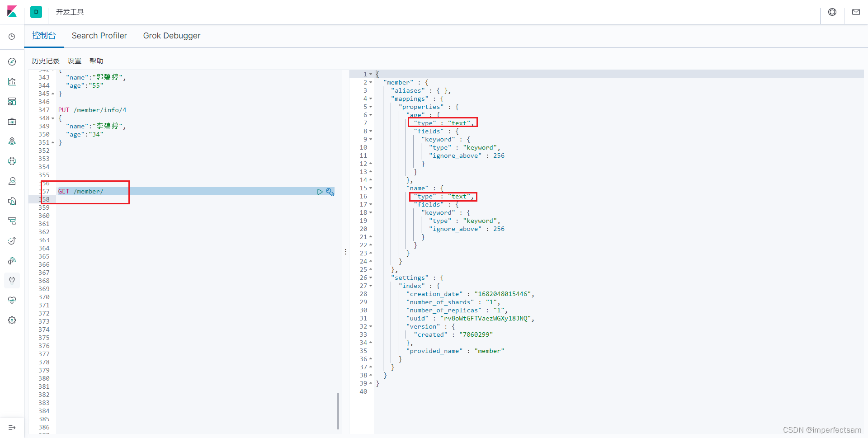Open the help globe icon in the header
The width and height of the screenshot is (868, 438).
point(832,12)
